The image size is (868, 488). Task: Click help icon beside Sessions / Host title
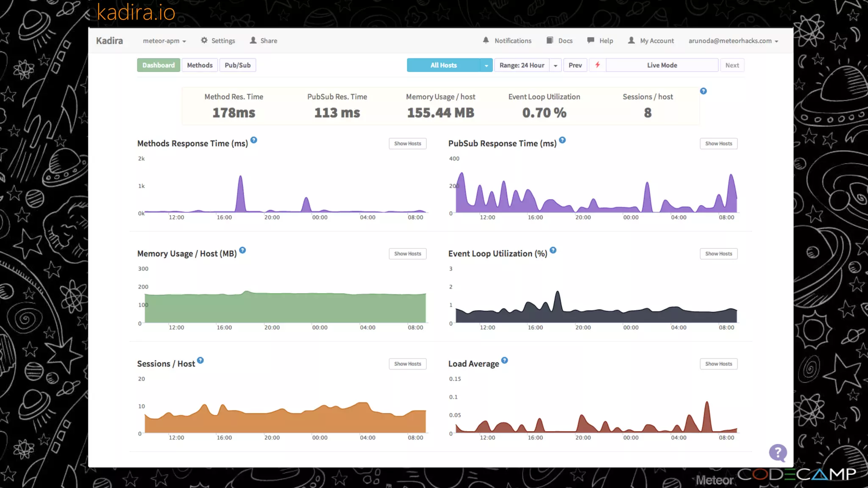coord(200,360)
